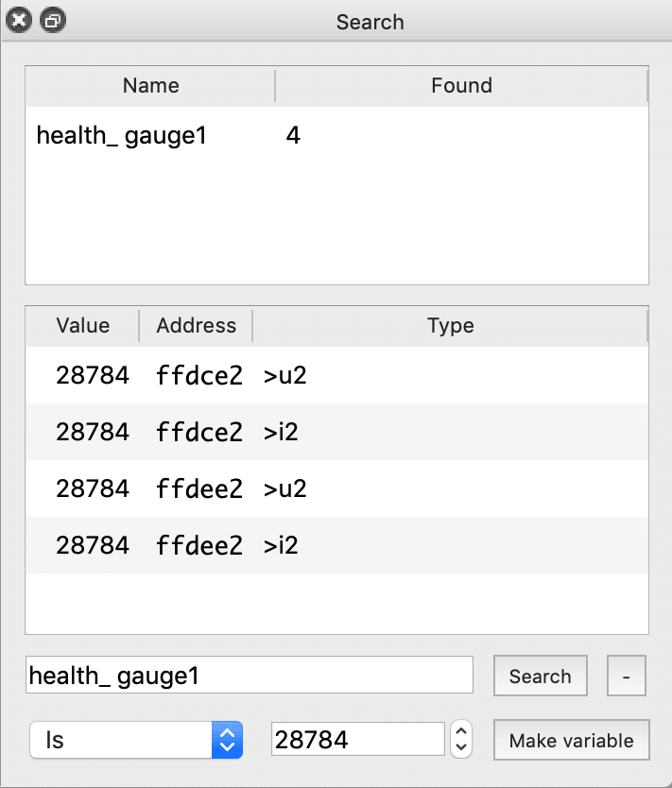The image size is (672, 788).
Task: Increment the 28784 value stepper up arrow
Action: [461, 730]
